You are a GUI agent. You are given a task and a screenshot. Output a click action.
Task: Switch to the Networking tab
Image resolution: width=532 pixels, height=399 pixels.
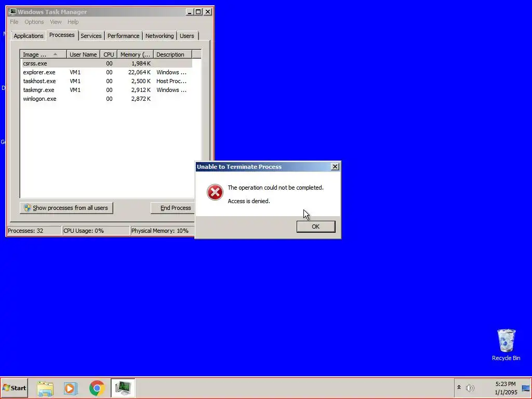159,36
